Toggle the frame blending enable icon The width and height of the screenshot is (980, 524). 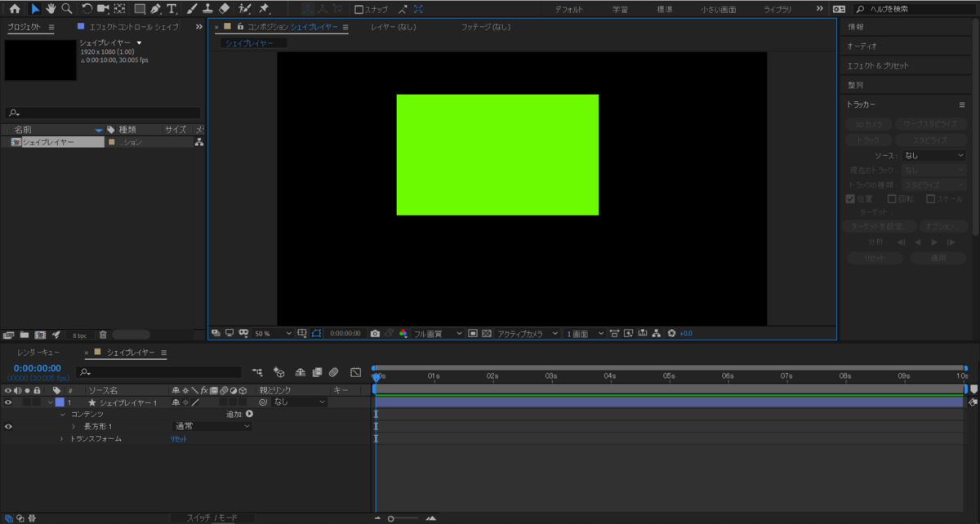click(x=317, y=372)
